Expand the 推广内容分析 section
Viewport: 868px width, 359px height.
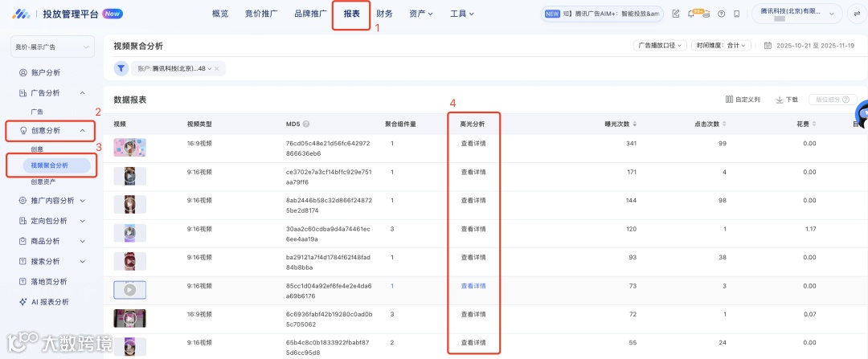coord(83,200)
